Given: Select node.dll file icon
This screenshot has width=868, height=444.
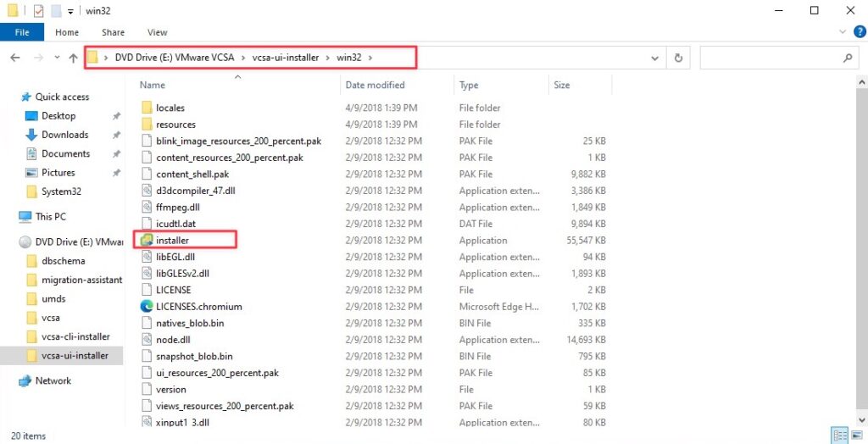Looking at the screenshot, I should (x=146, y=340).
